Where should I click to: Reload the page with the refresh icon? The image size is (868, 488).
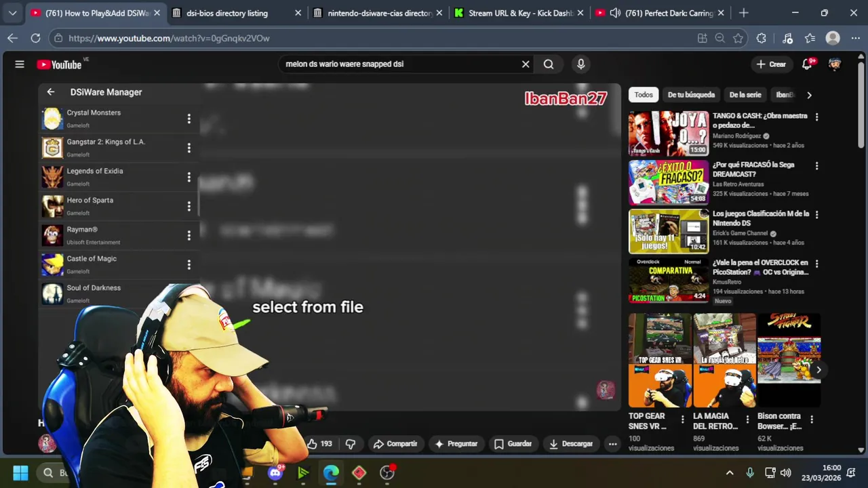tap(35, 38)
